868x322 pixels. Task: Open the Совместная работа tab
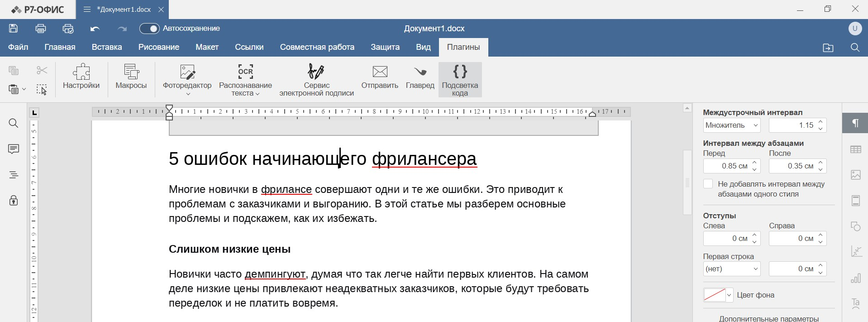pyautogui.click(x=317, y=47)
